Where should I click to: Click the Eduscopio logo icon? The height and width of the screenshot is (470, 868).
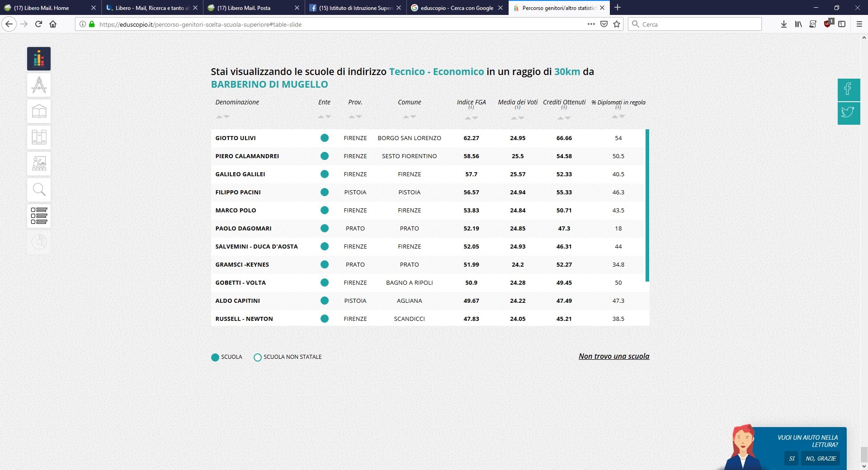(x=39, y=59)
